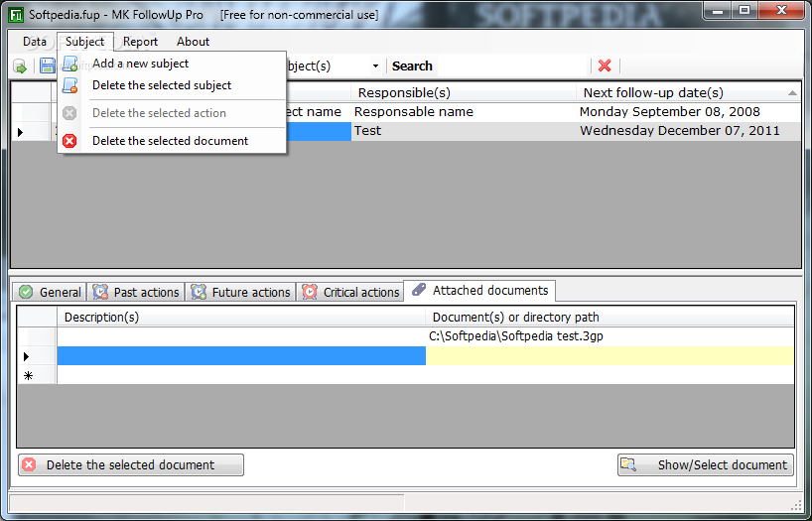This screenshot has height=521, width=812.
Task: Select the Responsable name cell
Action: pos(464,112)
